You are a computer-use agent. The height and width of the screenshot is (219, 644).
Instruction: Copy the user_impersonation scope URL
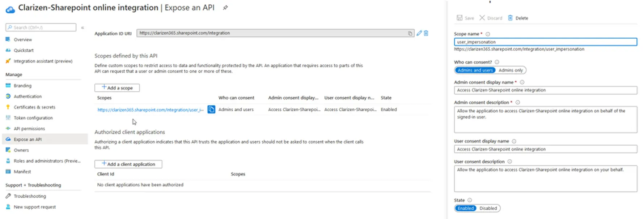point(211,109)
